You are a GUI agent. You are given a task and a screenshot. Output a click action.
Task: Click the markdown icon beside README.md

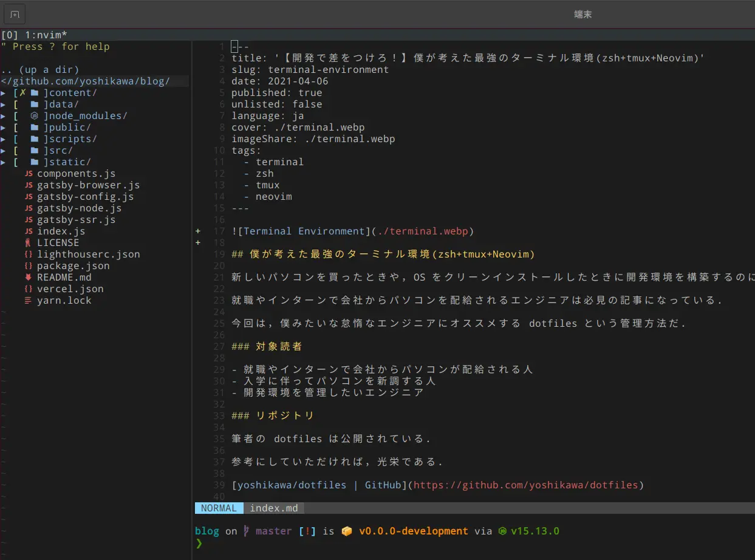click(x=29, y=278)
